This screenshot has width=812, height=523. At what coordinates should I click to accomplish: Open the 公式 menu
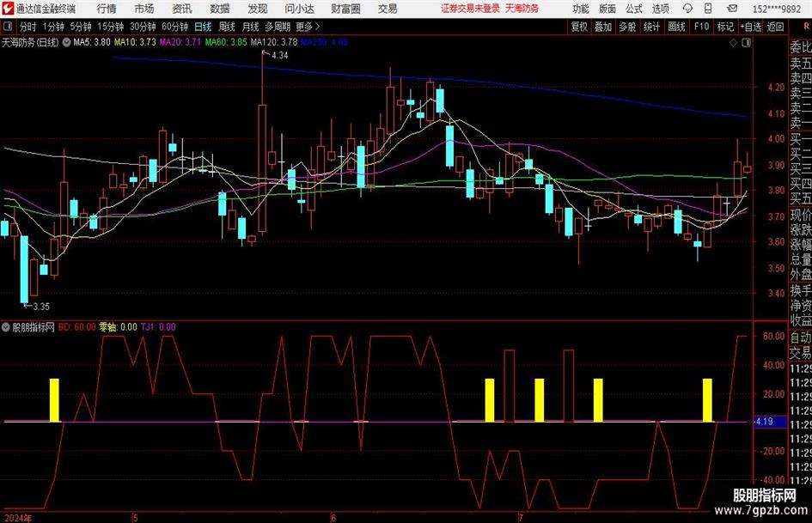[x=634, y=9]
